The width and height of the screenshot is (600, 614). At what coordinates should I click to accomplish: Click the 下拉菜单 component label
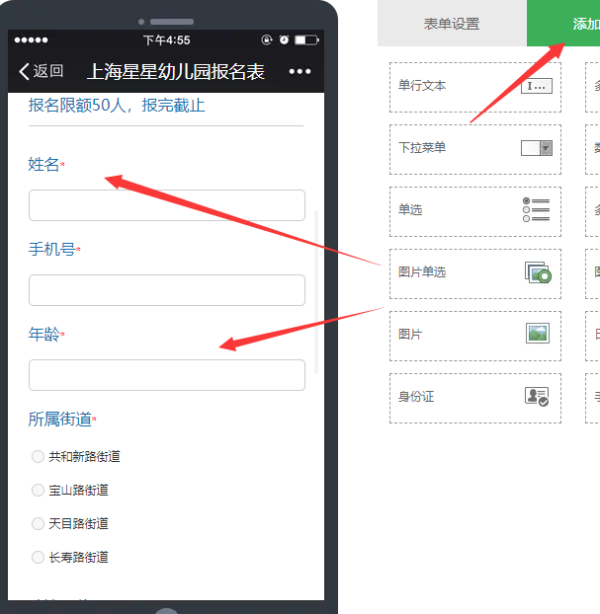tap(422, 148)
